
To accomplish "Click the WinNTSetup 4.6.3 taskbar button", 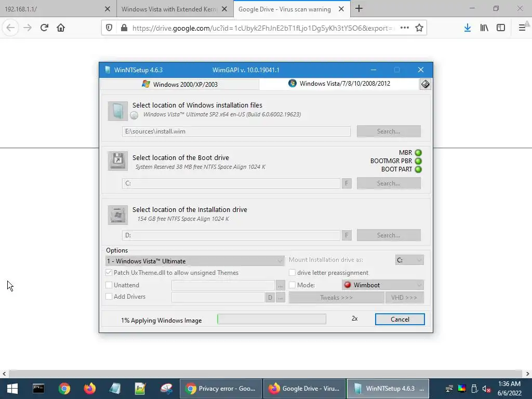I will (x=388, y=389).
